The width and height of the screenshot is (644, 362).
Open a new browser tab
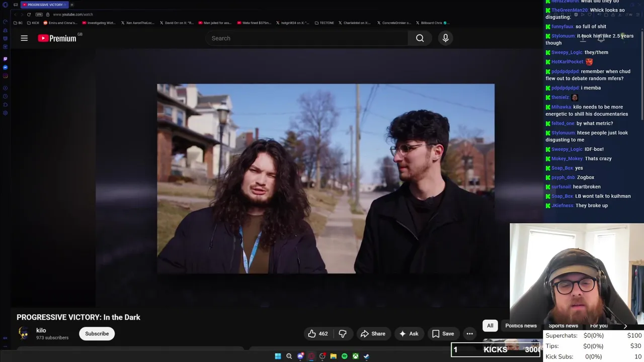tap(72, 5)
